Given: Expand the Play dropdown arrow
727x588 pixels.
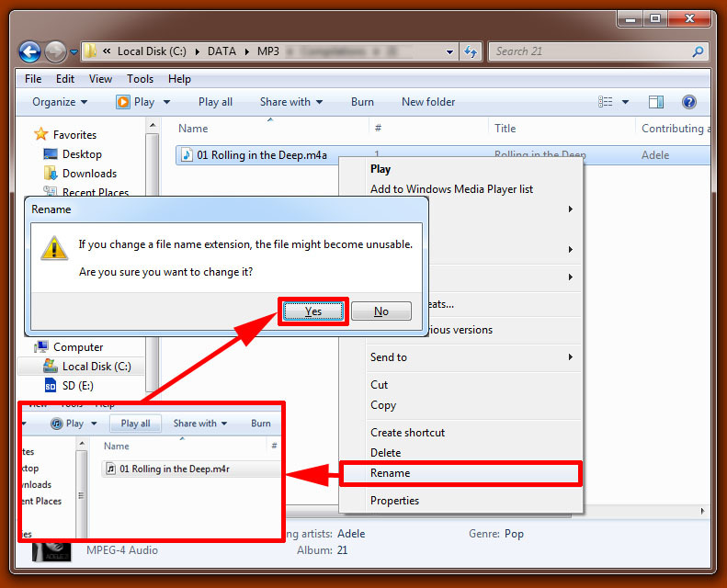Looking at the screenshot, I should point(167,102).
